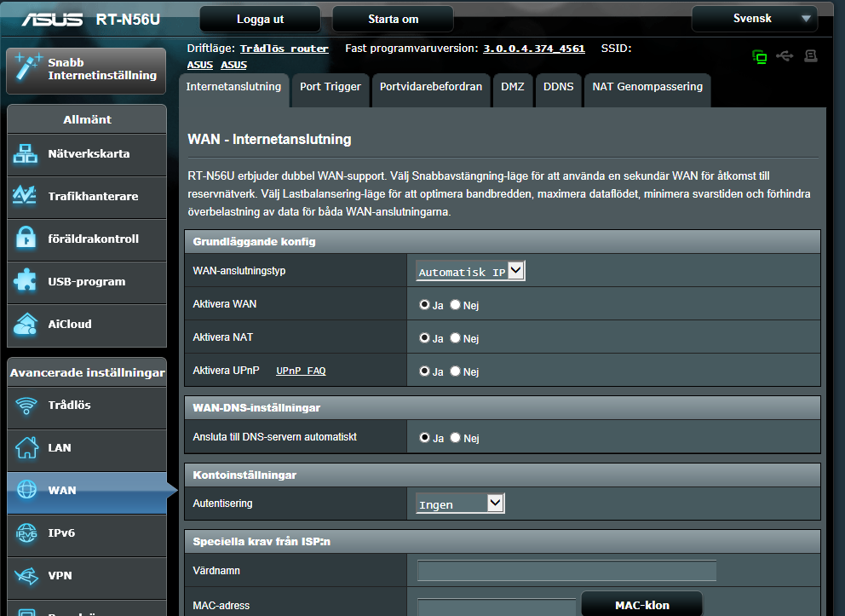Image resolution: width=845 pixels, height=616 pixels.
Task: Click the Trådlös router mode link
Action: point(284,49)
